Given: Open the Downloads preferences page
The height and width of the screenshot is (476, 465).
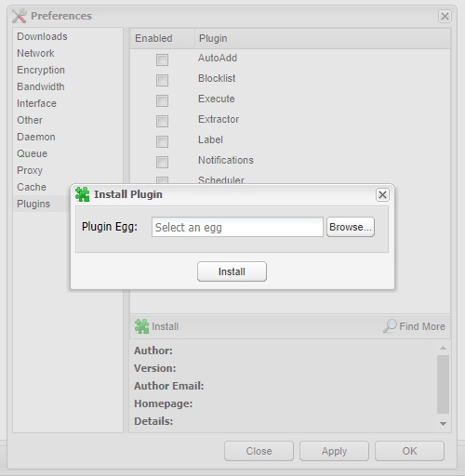Looking at the screenshot, I should [42, 36].
